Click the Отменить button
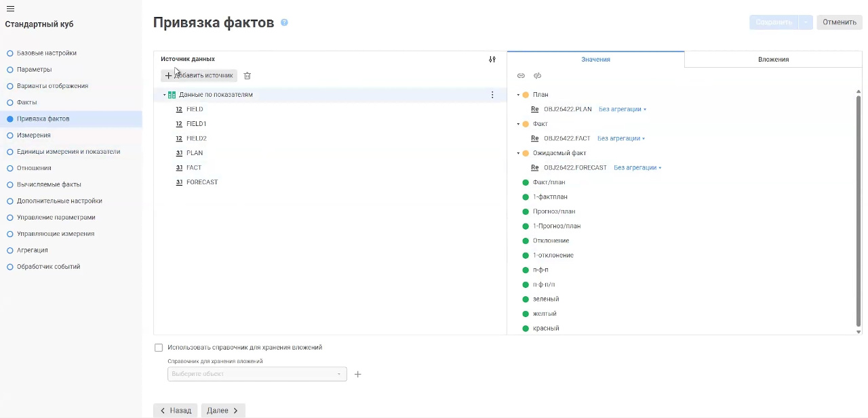Screen dimensions: 868x418 tap(840, 22)
